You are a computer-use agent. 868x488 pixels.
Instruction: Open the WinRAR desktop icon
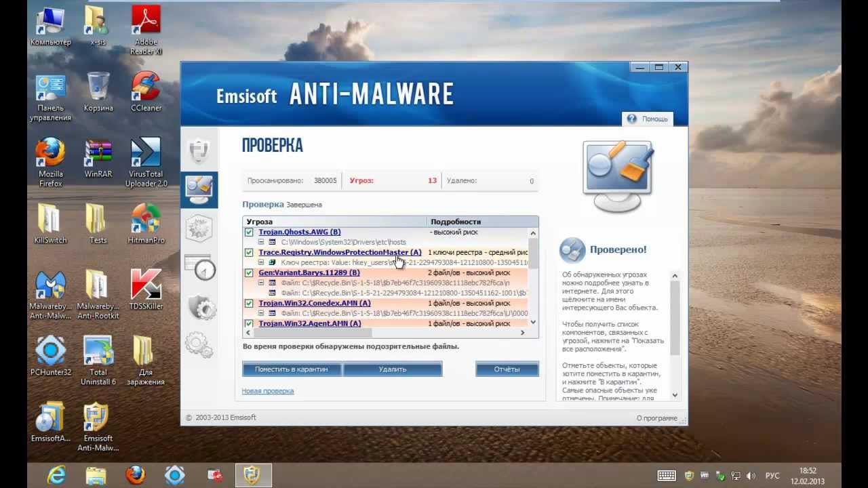tap(98, 158)
